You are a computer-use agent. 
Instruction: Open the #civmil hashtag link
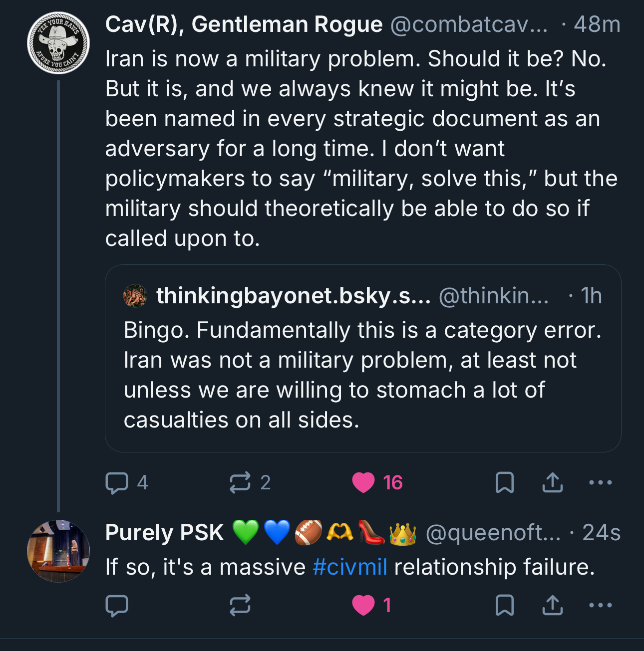pyautogui.click(x=349, y=567)
